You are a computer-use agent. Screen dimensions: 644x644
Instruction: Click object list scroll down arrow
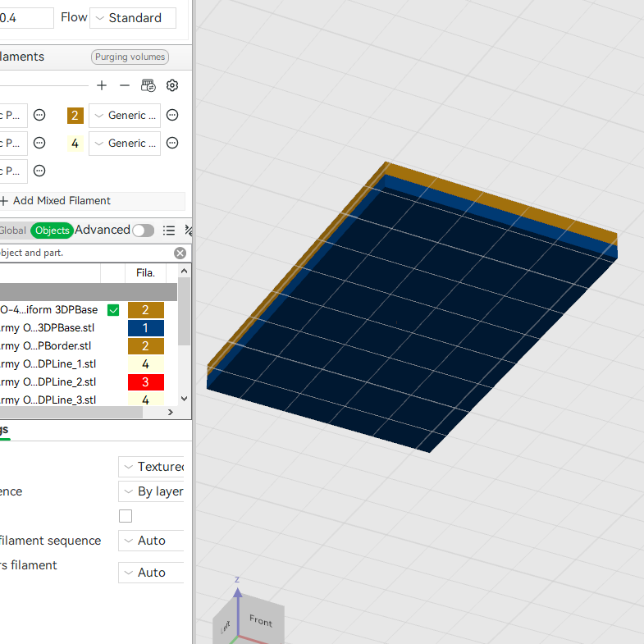184,399
